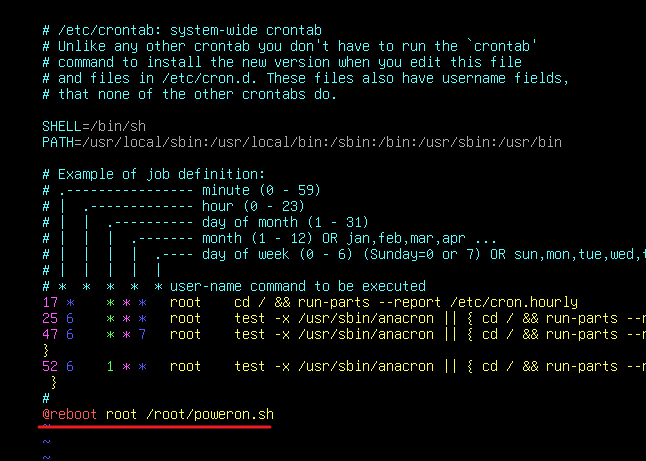The width and height of the screenshot is (646, 461).
Task: Click /etc/cron.hourly in the first job
Action: pyautogui.click(x=514, y=302)
